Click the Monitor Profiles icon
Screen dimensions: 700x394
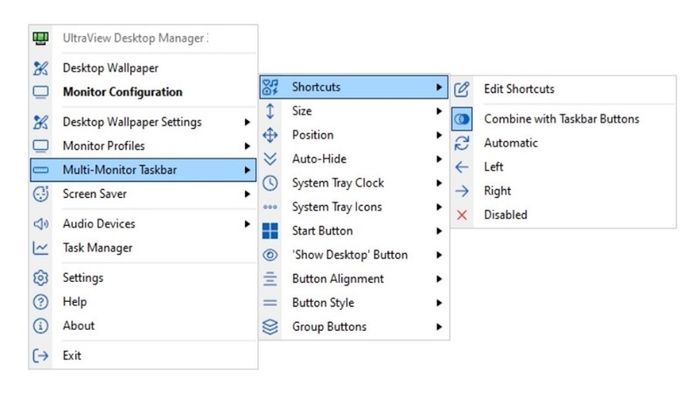(x=41, y=146)
